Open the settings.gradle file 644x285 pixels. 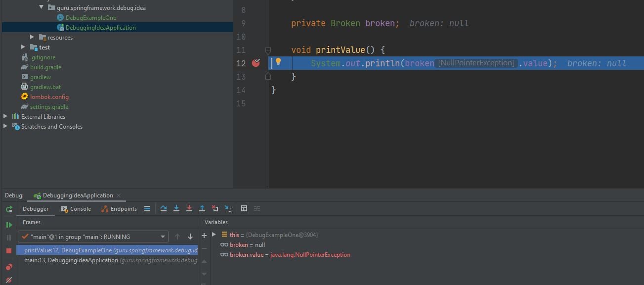pyautogui.click(x=49, y=107)
